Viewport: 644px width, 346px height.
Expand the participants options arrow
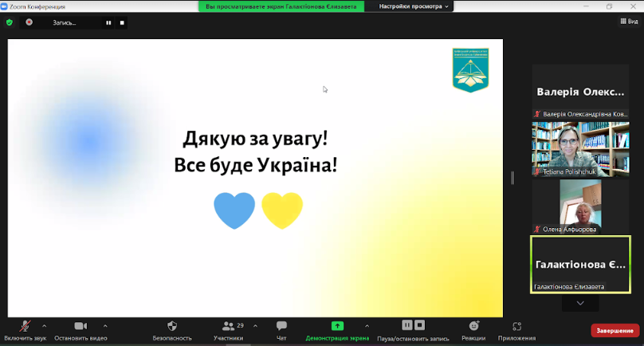tap(255, 325)
